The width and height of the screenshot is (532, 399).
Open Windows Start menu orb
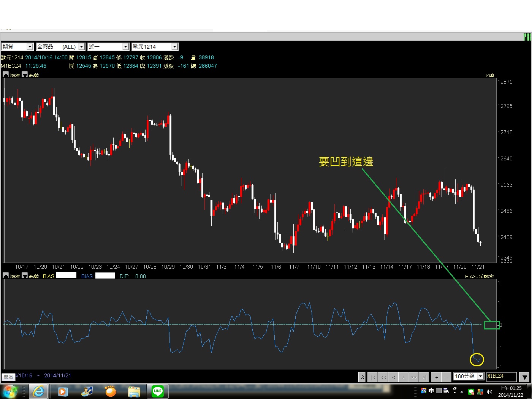[10, 391]
